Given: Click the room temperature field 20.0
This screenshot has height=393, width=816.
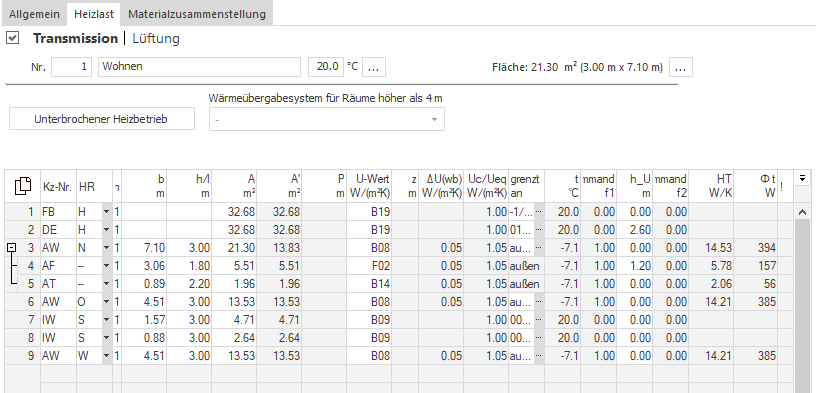Looking at the screenshot, I should click(x=326, y=67).
